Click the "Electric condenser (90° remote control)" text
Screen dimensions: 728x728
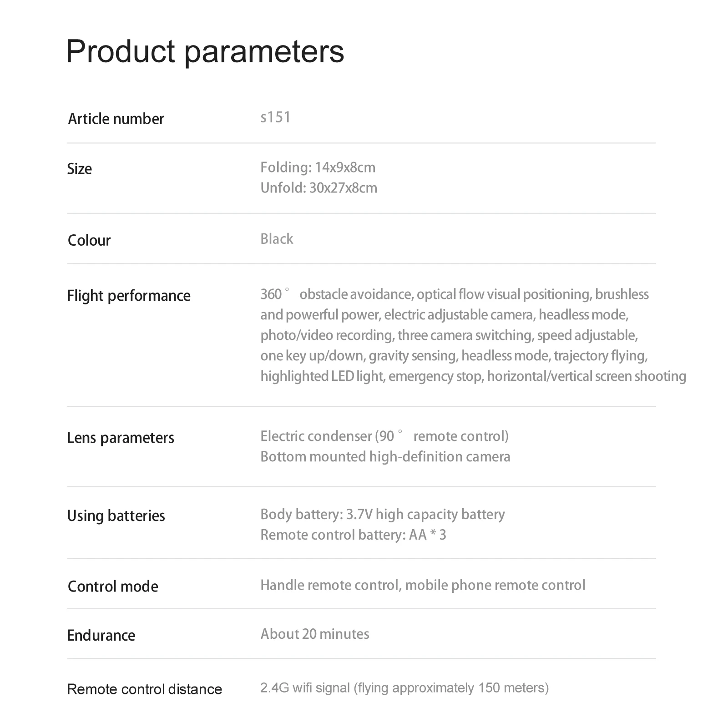pyautogui.click(x=384, y=436)
